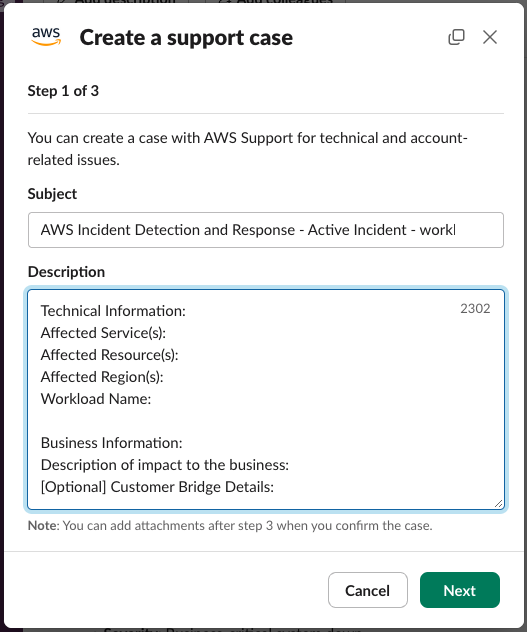Click the Technical Information line in description
Viewport: 527px width, 632px height.
(x=113, y=311)
